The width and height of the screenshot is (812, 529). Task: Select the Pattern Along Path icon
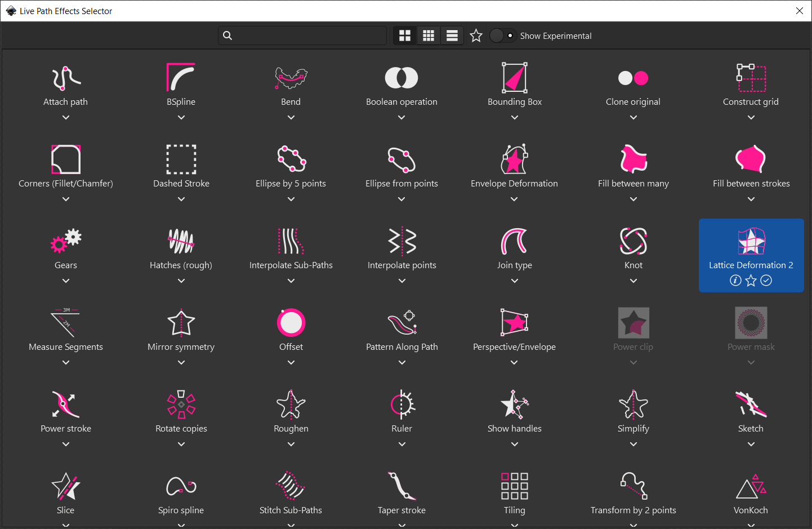[402, 323]
